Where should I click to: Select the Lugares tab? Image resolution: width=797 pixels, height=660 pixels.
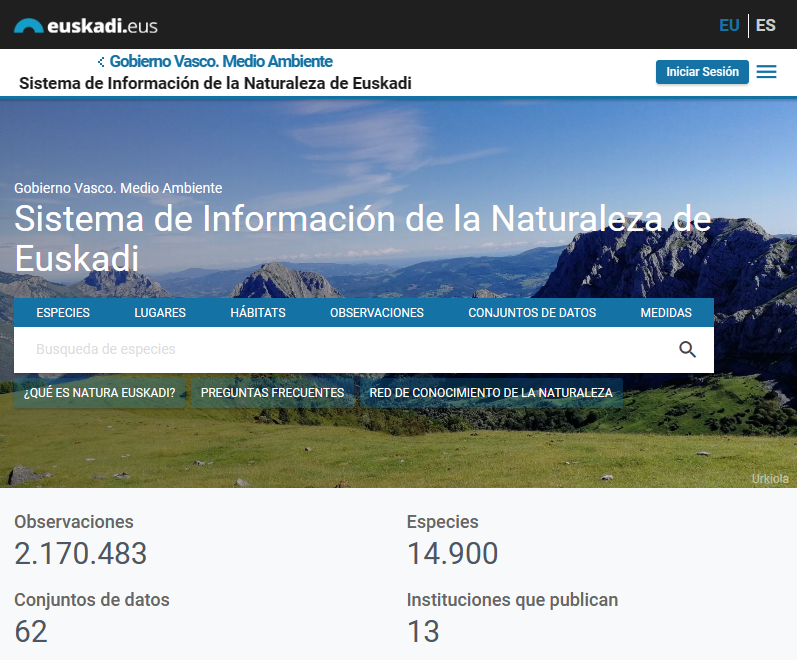pos(160,313)
